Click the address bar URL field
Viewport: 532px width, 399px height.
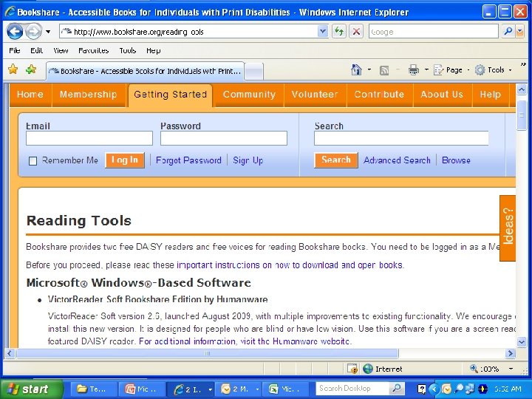pyautogui.click(x=188, y=32)
